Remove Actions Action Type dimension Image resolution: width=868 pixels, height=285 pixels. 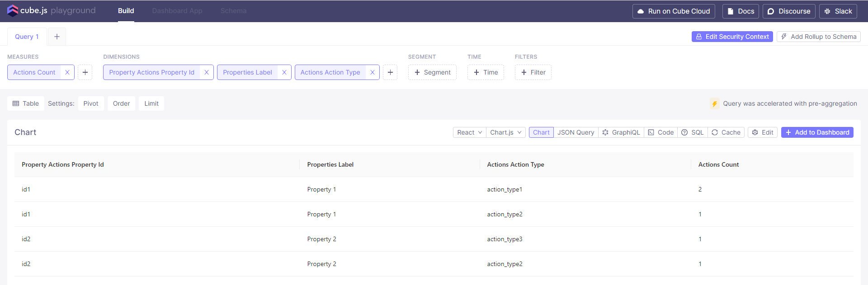[373, 72]
